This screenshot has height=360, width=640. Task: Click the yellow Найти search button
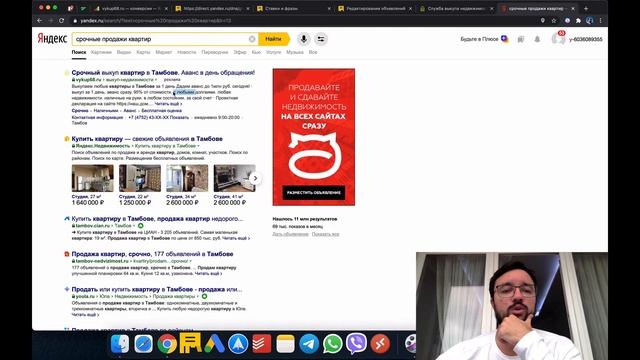pyautogui.click(x=273, y=39)
